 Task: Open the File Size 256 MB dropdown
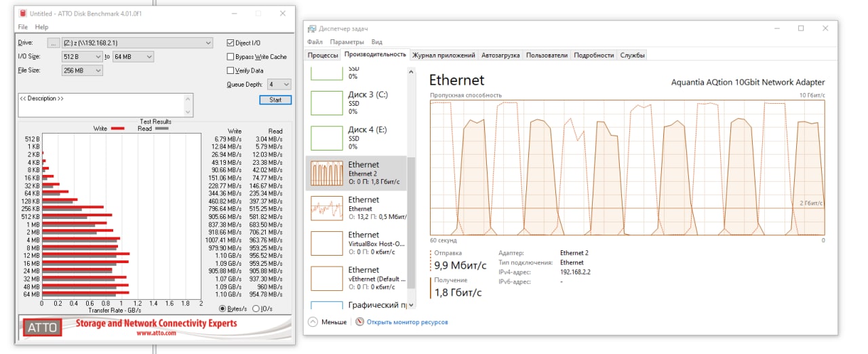pos(82,70)
